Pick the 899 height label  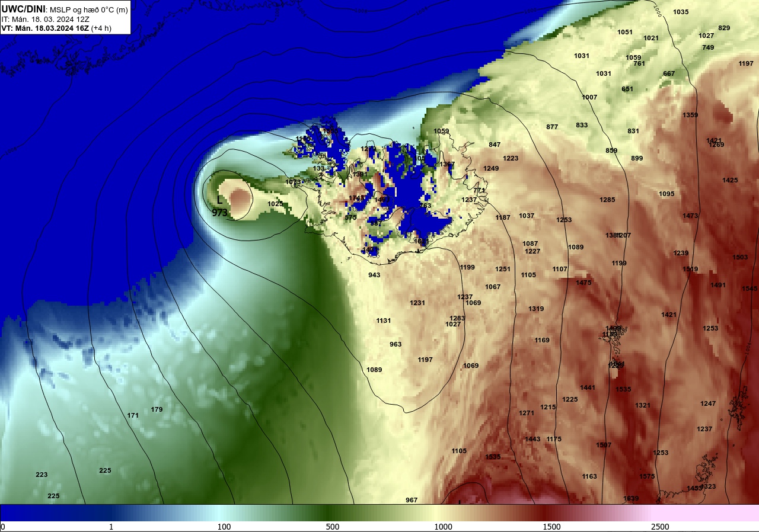(x=637, y=158)
